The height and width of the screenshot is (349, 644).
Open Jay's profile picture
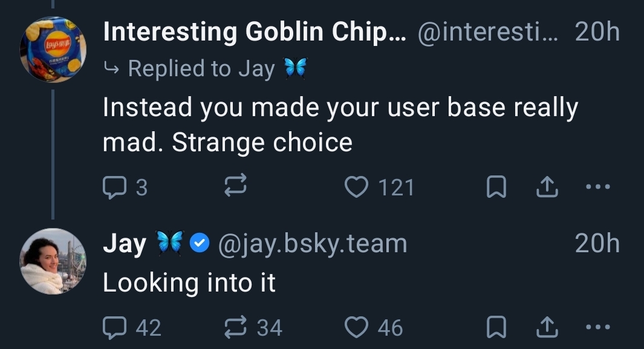click(x=53, y=261)
